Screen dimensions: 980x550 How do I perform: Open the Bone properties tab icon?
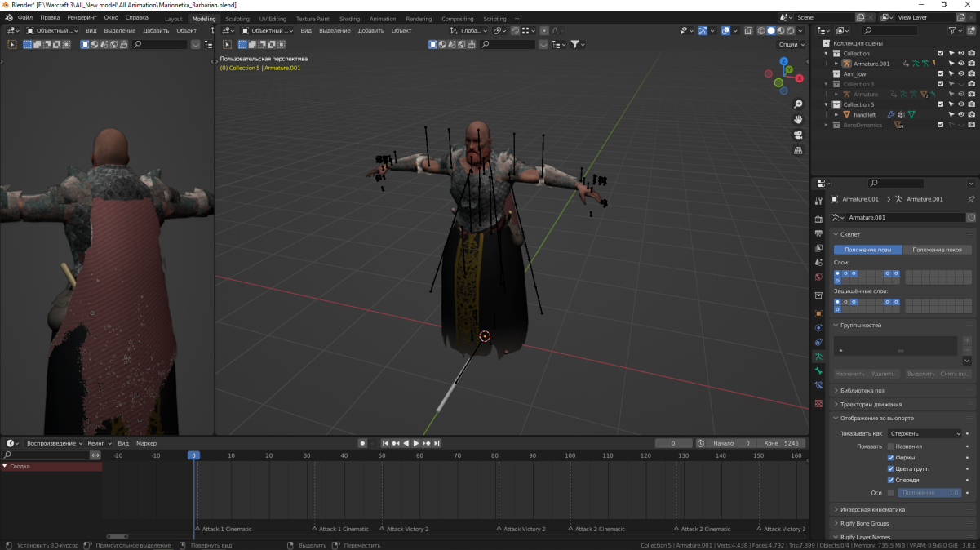[x=818, y=371]
